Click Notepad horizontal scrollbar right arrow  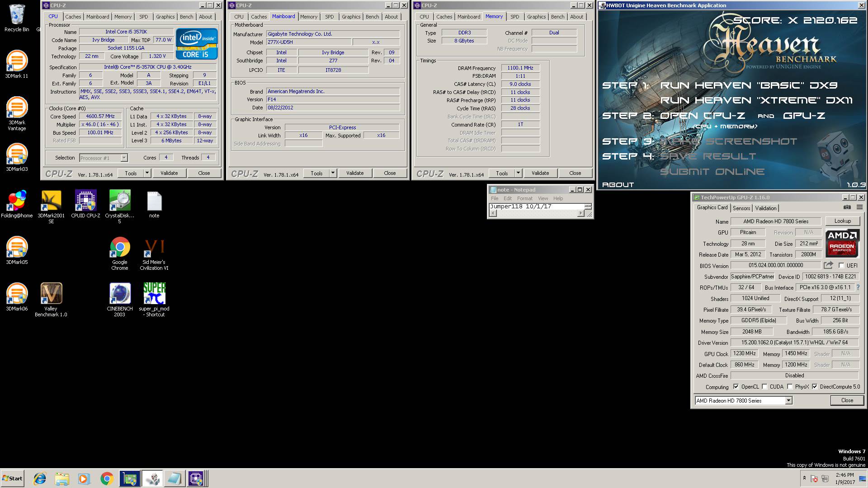pos(581,214)
